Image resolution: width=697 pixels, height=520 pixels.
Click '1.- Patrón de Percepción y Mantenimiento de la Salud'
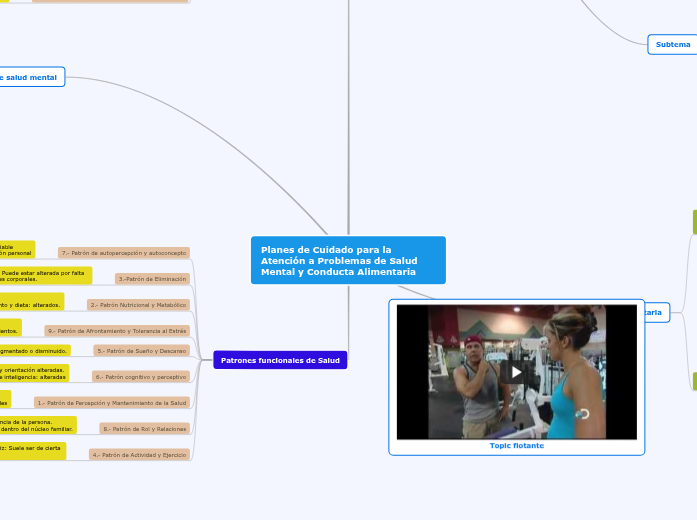coord(112,402)
